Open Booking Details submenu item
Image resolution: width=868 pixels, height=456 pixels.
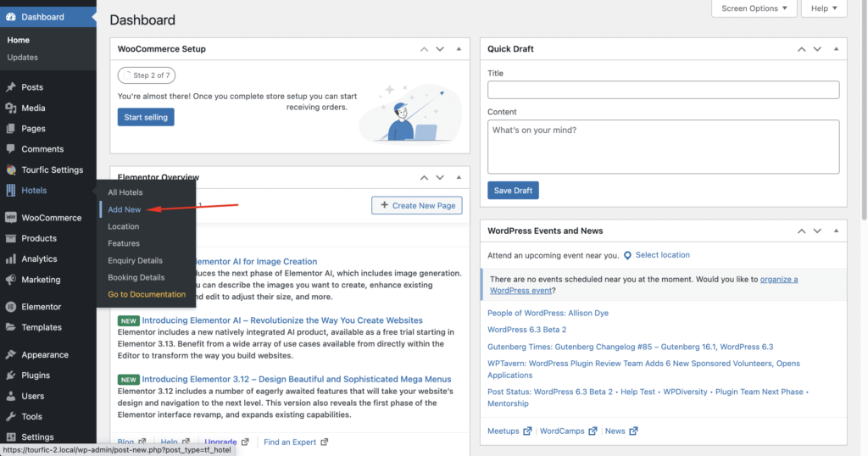[136, 278]
